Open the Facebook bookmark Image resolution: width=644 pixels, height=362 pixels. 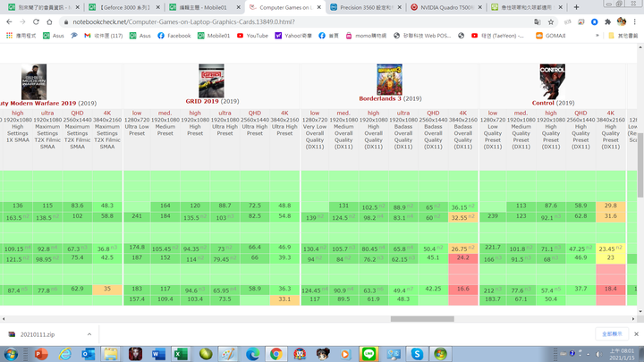pos(174,36)
